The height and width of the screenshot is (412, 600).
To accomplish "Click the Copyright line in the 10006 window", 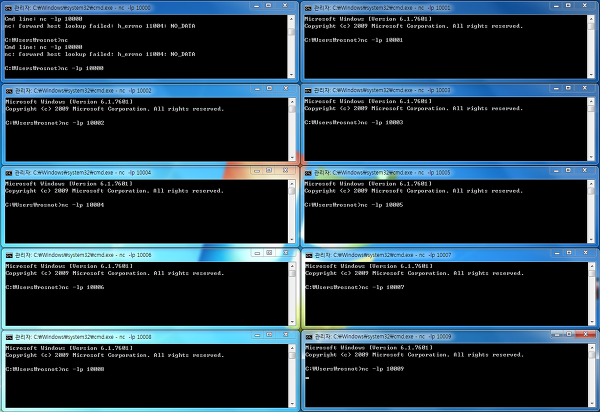I will pyautogui.click(x=115, y=273).
